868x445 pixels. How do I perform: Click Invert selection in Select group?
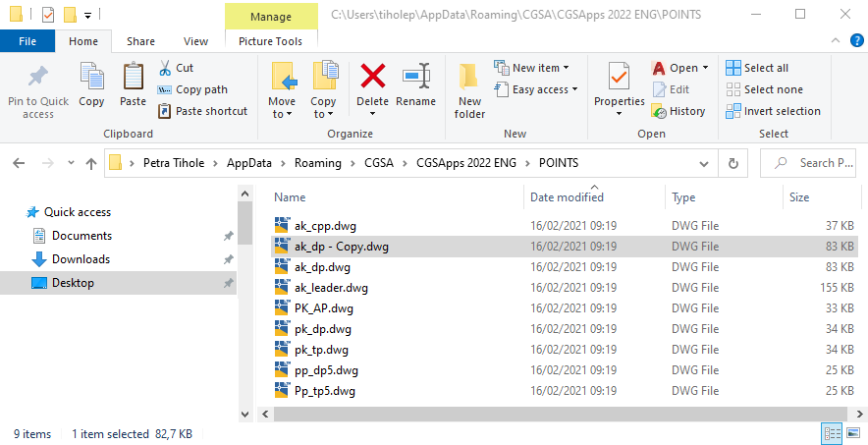coord(773,111)
